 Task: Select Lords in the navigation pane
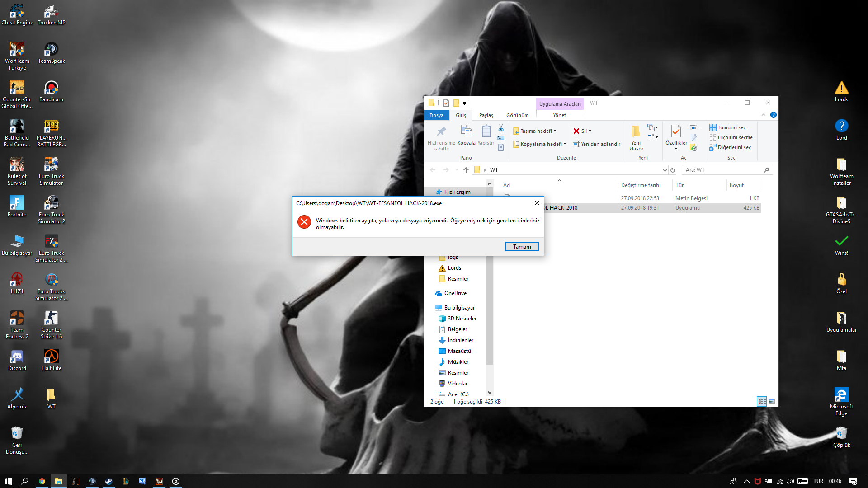point(454,268)
